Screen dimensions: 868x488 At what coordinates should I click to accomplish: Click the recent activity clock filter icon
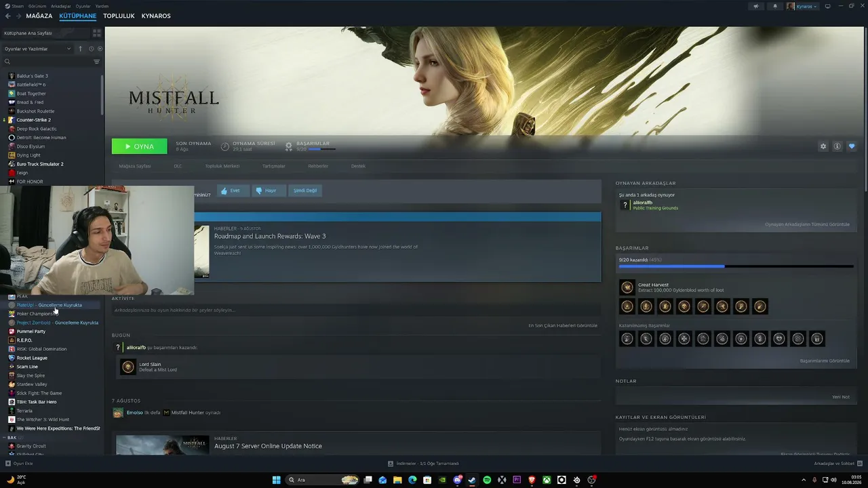click(92, 49)
